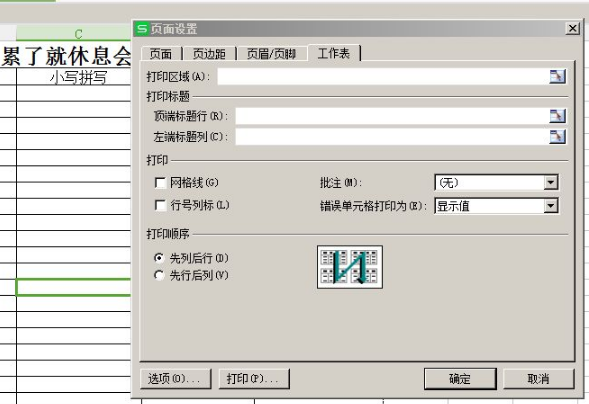Confirm the dialog with the 确定 button
This screenshot has height=404, width=589.
[x=460, y=378]
